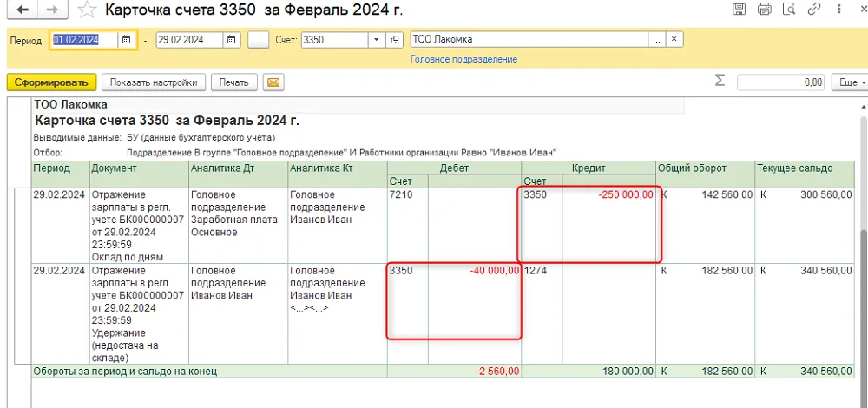
Task: Open Показать настройки settings panel
Action: point(154,82)
